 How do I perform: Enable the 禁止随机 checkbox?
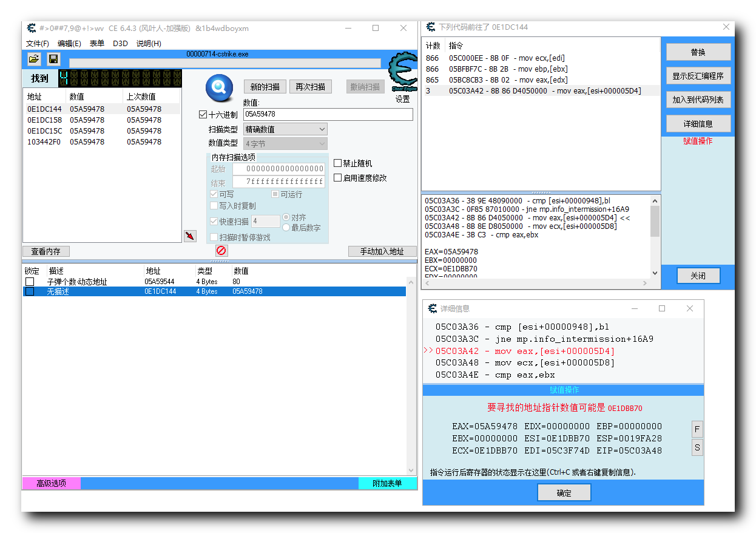tap(338, 163)
